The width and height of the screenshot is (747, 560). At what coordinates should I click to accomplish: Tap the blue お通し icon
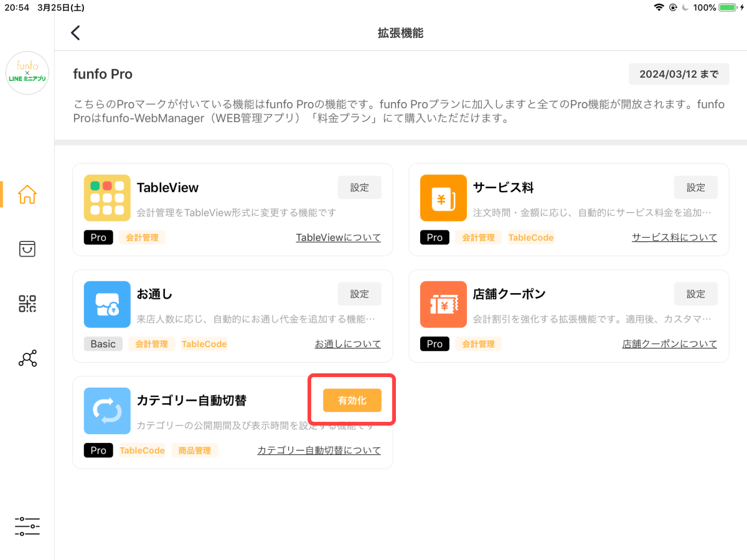click(x=107, y=304)
